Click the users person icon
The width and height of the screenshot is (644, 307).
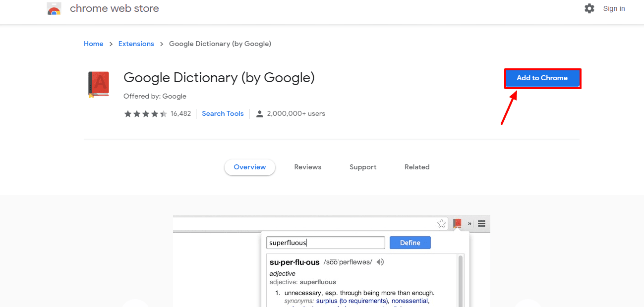pyautogui.click(x=259, y=114)
